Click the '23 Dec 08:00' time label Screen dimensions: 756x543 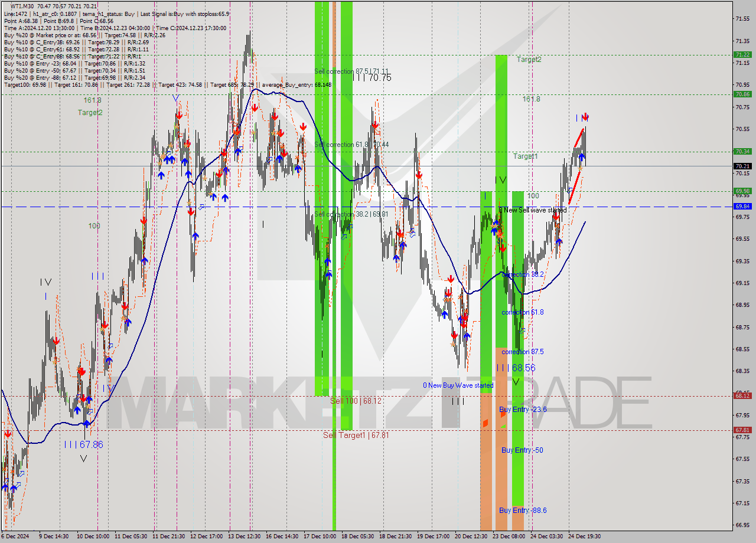click(x=509, y=537)
